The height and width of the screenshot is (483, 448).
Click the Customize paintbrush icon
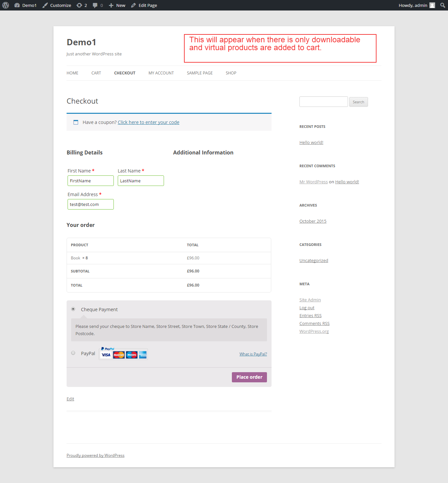45,5
